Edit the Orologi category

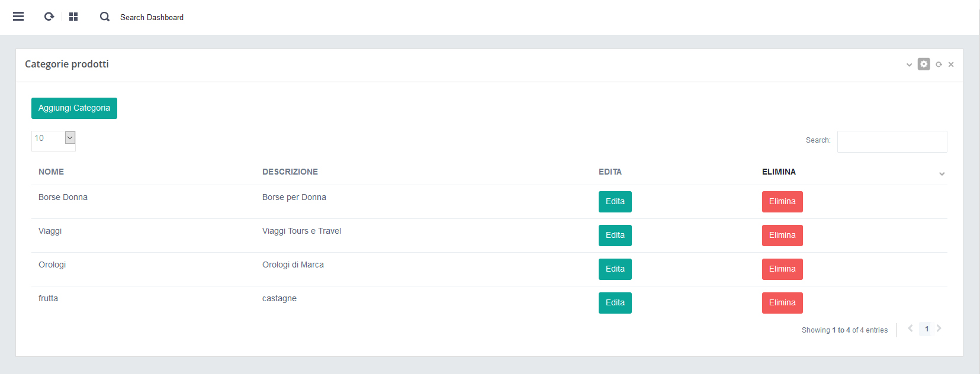pyautogui.click(x=615, y=269)
